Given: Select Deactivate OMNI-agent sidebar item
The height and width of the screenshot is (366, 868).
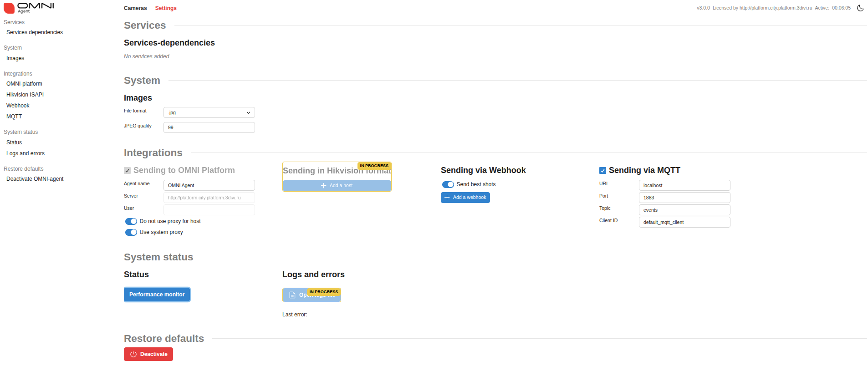Looking at the screenshot, I should (x=35, y=179).
